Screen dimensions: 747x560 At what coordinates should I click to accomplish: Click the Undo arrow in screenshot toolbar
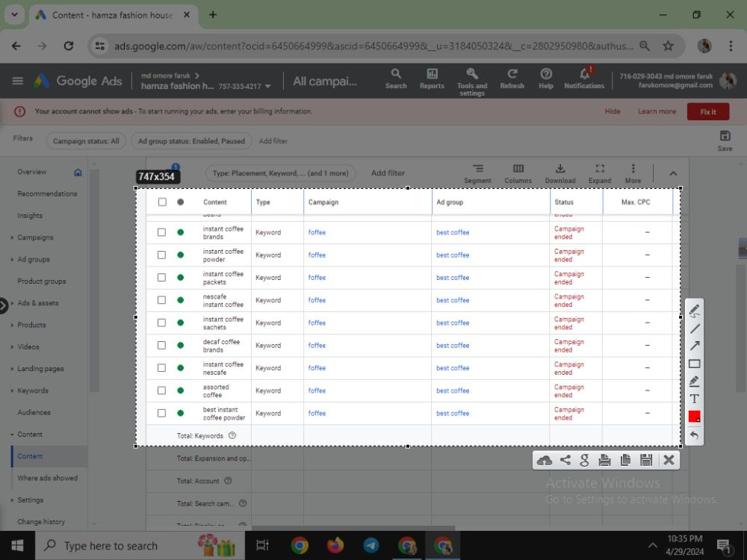point(695,435)
